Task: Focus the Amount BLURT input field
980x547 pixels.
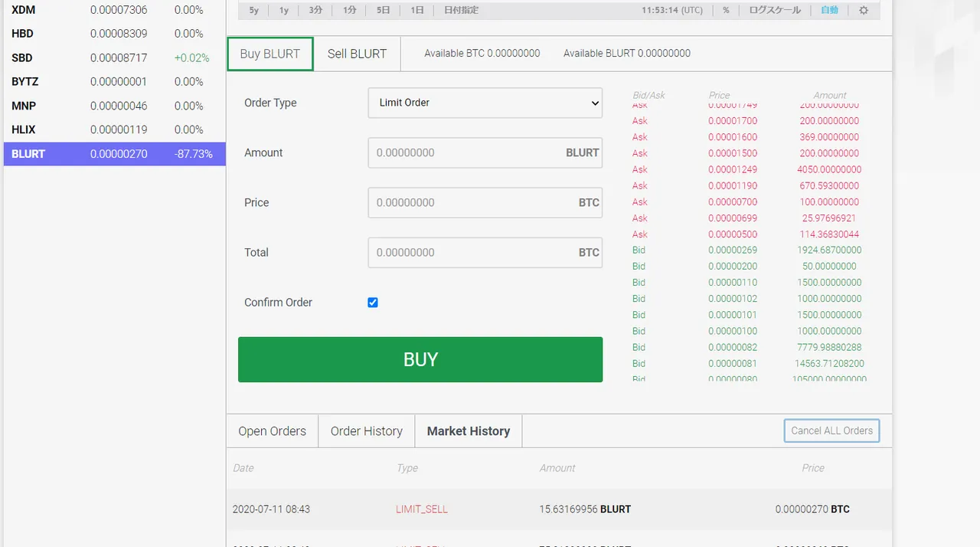Action: pyautogui.click(x=485, y=152)
